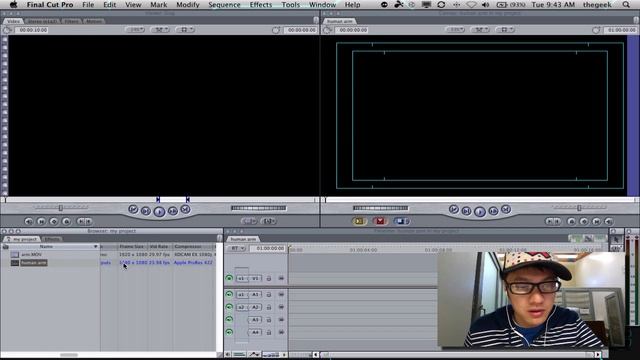Image resolution: width=640 pixels, height=360 pixels.
Task: Click Mark In/Out buttons in Viewer
Action: pos(84,221)
